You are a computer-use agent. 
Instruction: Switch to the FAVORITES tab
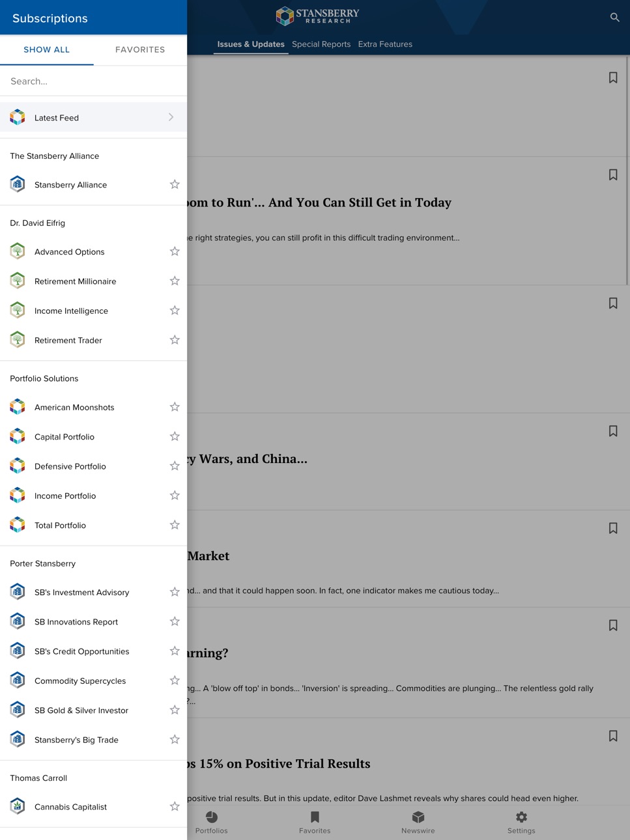[140, 49]
